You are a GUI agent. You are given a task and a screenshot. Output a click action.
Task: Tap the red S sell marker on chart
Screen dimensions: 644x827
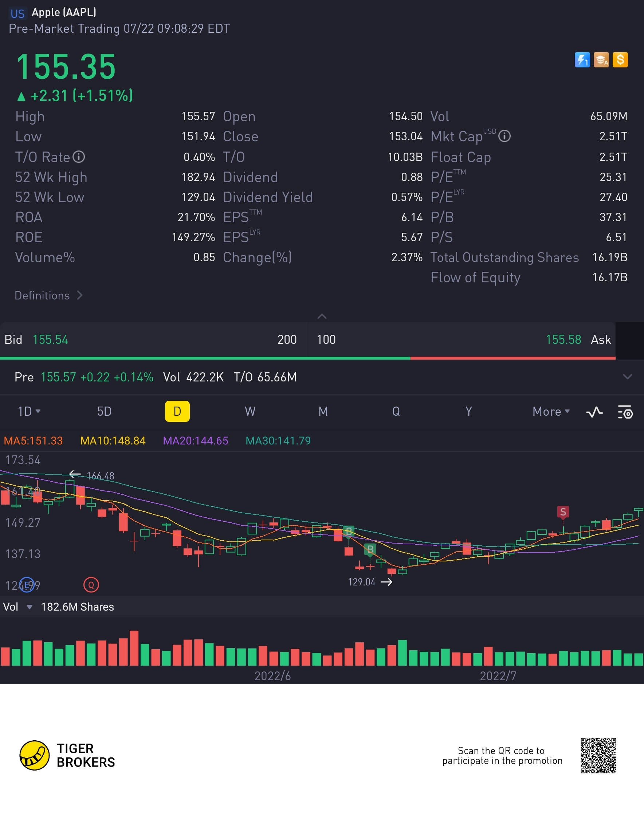tap(563, 512)
